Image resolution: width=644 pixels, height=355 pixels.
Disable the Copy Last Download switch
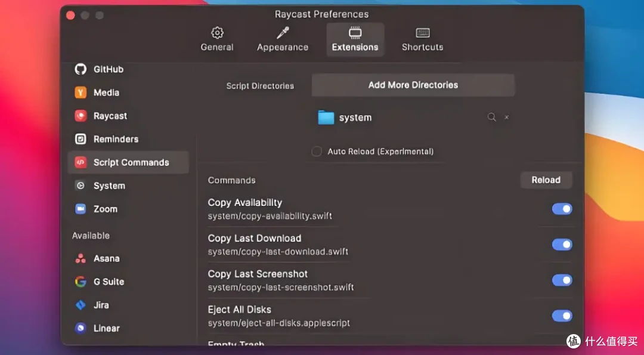click(x=562, y=245)
